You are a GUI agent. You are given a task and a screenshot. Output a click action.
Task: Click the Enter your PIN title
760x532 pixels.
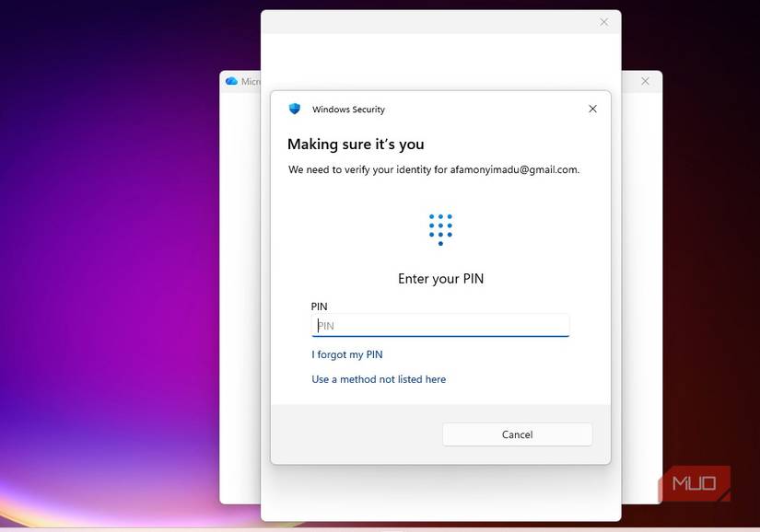click(439, 278)
